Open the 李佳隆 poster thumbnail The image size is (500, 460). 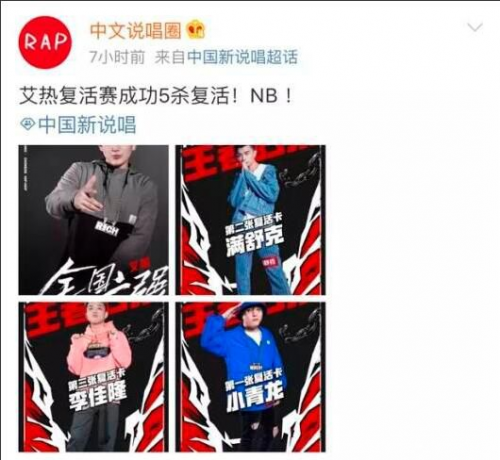(94, 377)
